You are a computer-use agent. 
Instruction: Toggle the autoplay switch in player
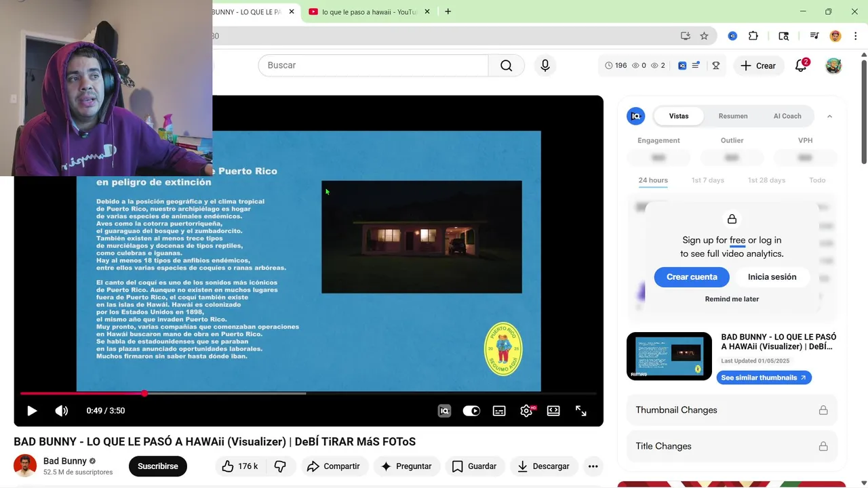click(x=471, y=411)
